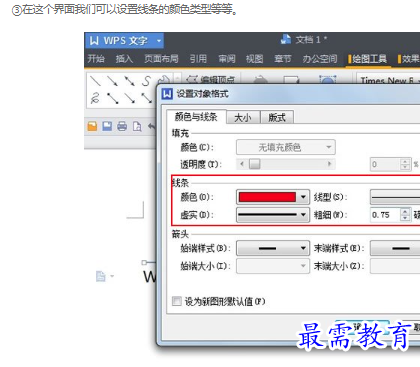Click the Times New font name box
This screenshot has height=367, width=420.
[x=388, y=80]
